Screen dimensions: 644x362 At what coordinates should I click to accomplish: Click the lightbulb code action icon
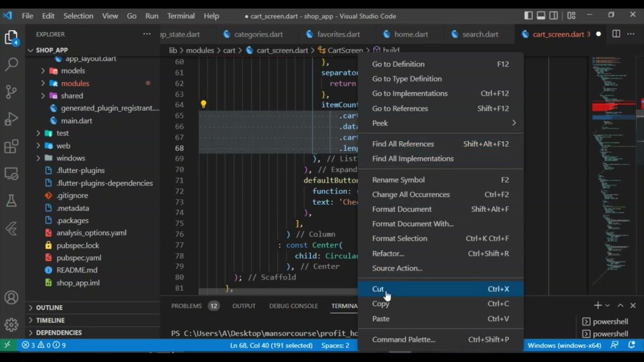coord(203,105)
